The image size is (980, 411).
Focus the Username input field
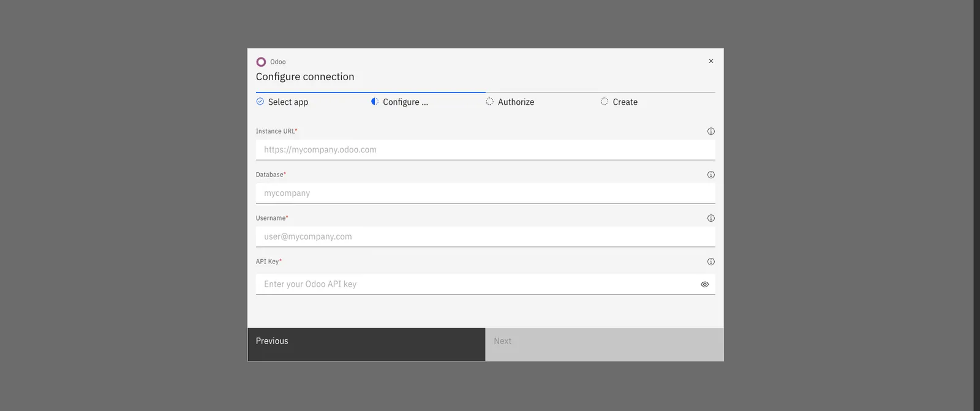click(x=485, y=236)
